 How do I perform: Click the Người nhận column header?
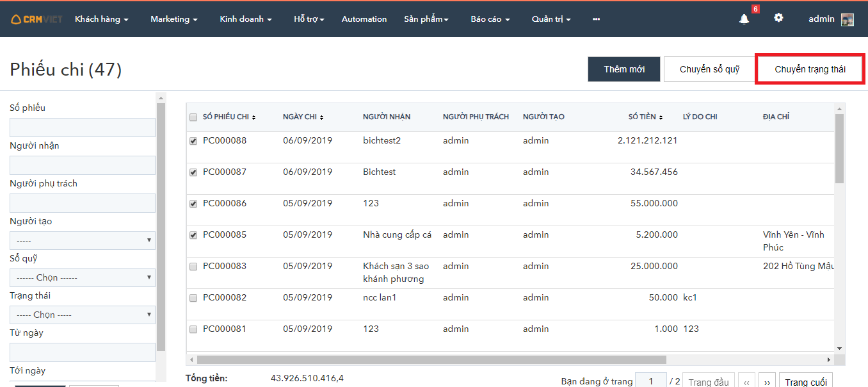pos(387,117)
